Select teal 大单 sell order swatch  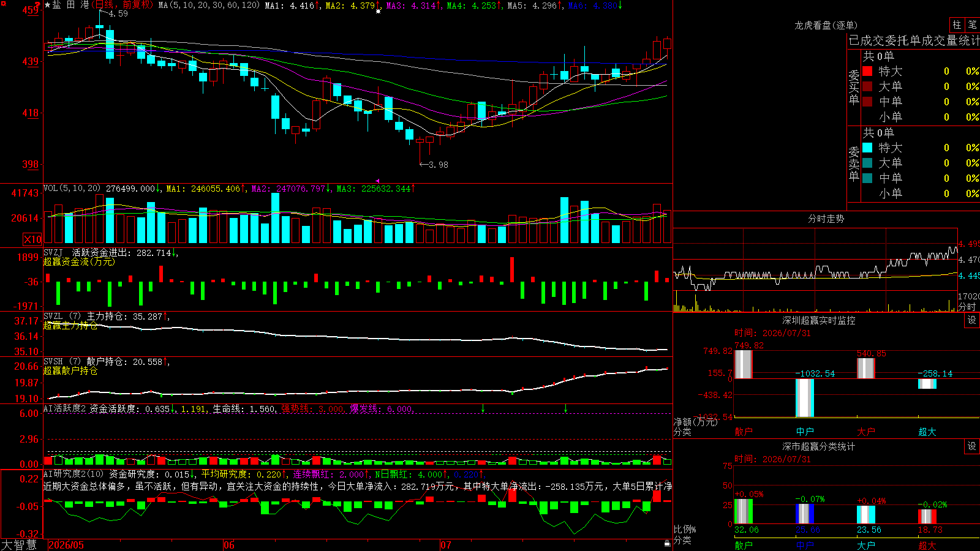pos(867,163)
